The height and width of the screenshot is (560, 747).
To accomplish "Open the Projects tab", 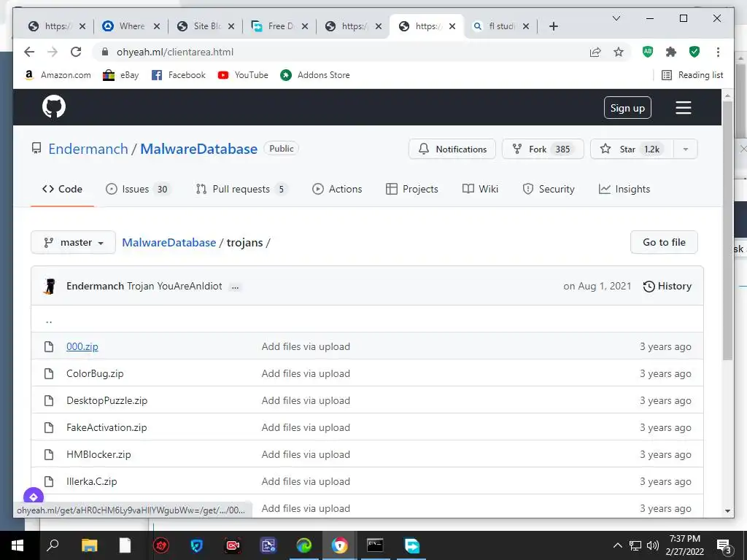I will (412, 189).
